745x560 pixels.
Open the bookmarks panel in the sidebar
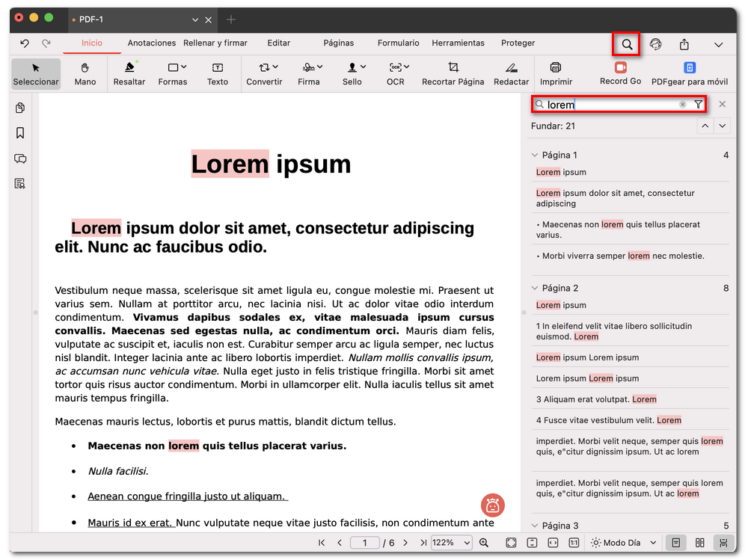tap(20, 132)
